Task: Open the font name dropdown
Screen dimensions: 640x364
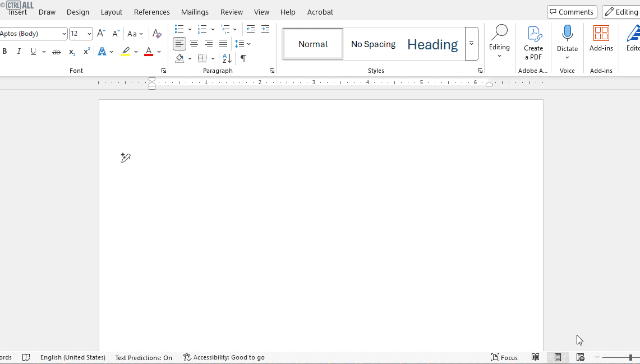Action: (x=63, y=33)
